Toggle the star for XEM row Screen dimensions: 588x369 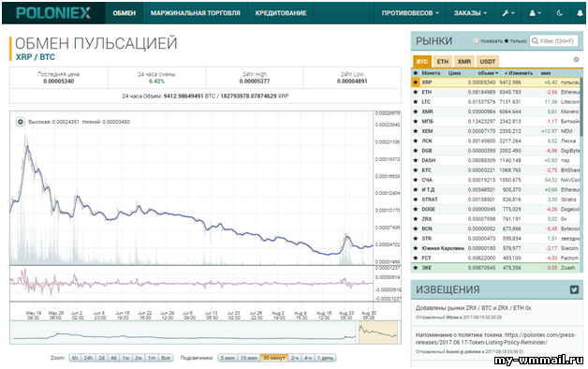pos(415,131)
